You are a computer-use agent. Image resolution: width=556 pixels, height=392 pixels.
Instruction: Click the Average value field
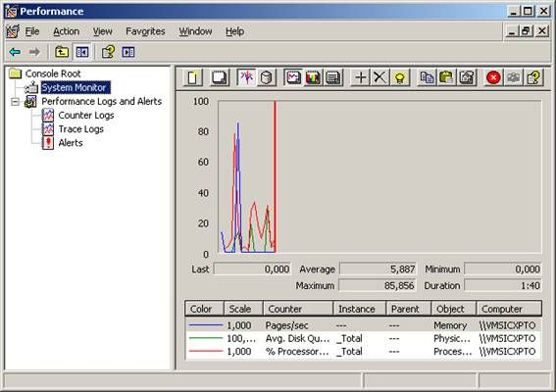[378, 269]
